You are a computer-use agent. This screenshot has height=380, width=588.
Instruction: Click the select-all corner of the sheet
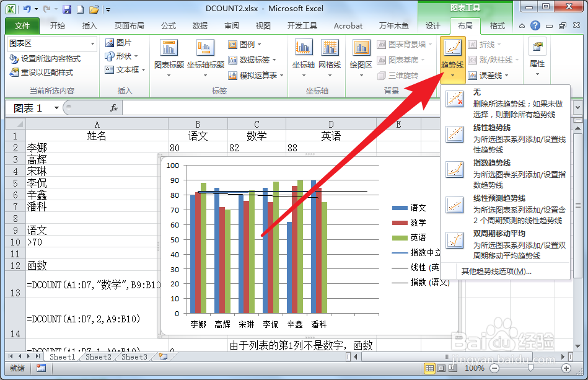point(15,124)
